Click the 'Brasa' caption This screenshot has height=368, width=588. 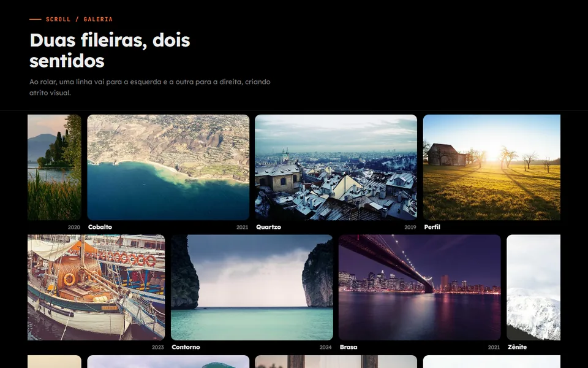(349, 347)
